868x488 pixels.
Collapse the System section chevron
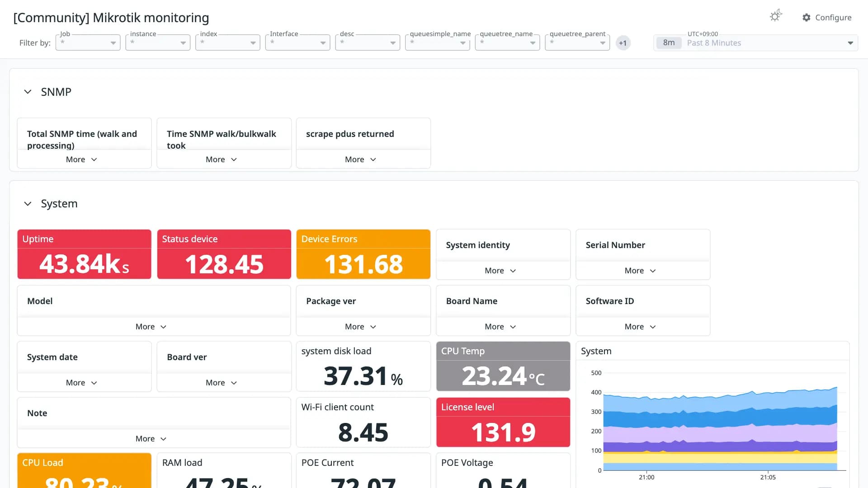click(x=28, y=204)
